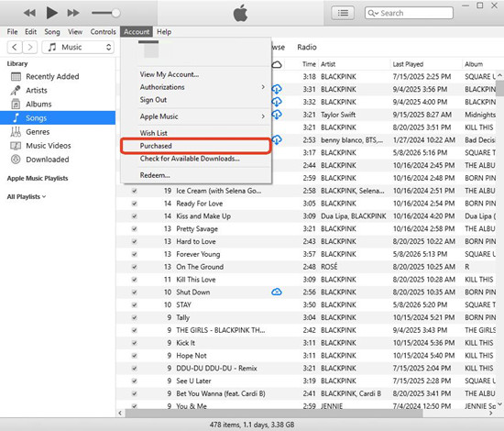Sort by the Album column header
This screenshot has width=504, height=431.
pos(474,64)
